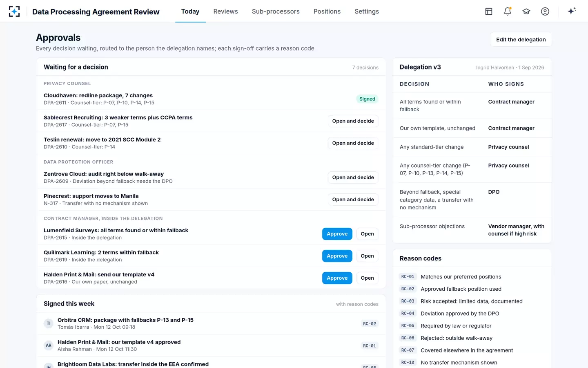This screenshot has width=588, height=368.
Task: Click the TI avatar for Tomás Ibarra
Action: [x=49, y=323]
